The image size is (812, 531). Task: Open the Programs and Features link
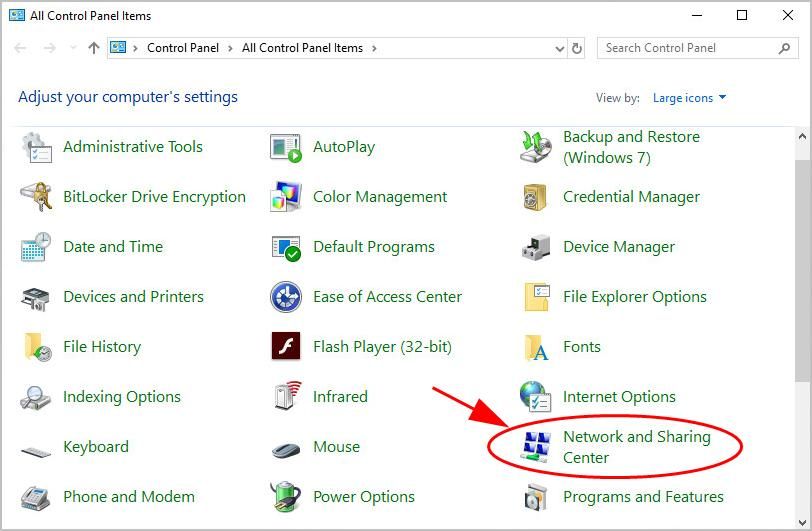pyautogui.click(x=643, y=497)
